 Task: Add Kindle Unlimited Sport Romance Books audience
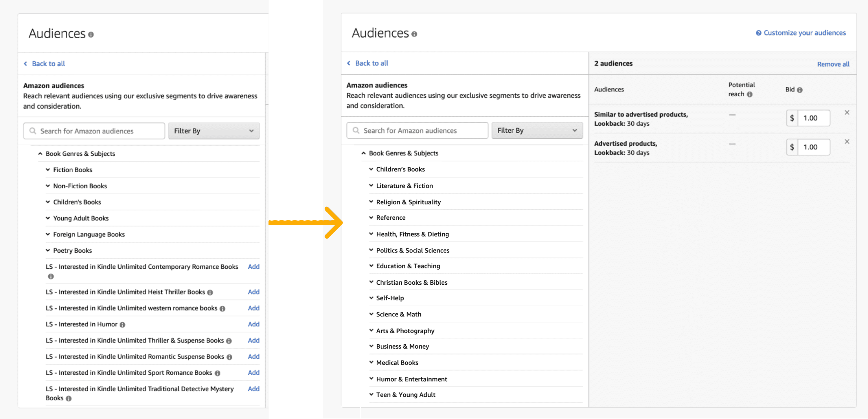click(x=253, y=373)
